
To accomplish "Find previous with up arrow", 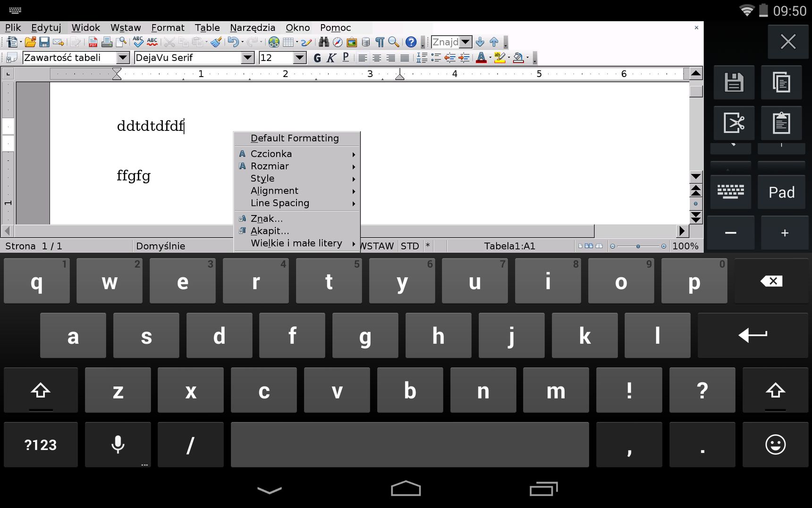I will pyautogui.click(x=494, y=42).
